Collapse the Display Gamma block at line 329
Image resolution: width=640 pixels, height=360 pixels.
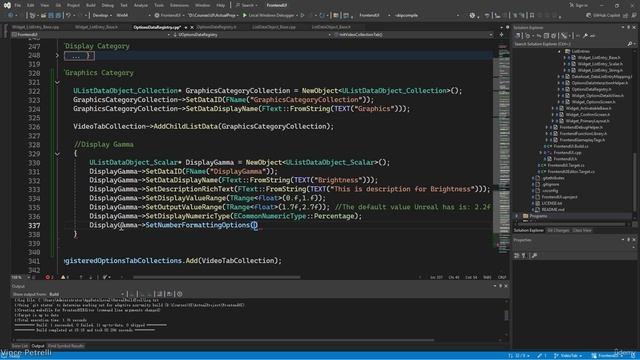point(57,154)
